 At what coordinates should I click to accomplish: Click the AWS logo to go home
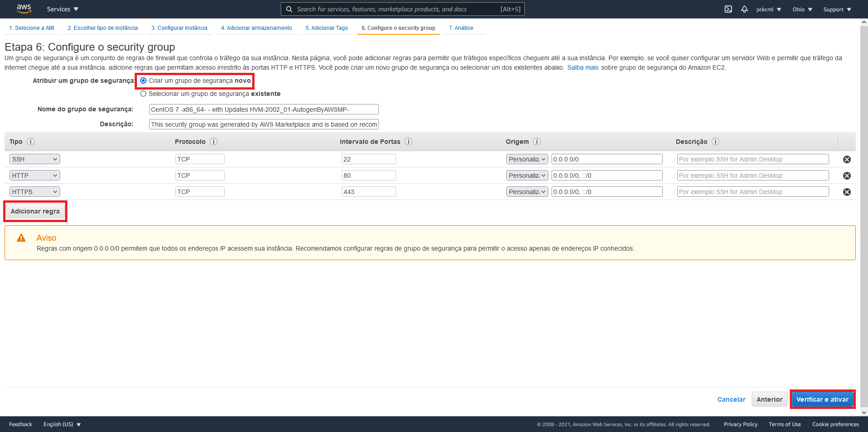tap(24, 9)
